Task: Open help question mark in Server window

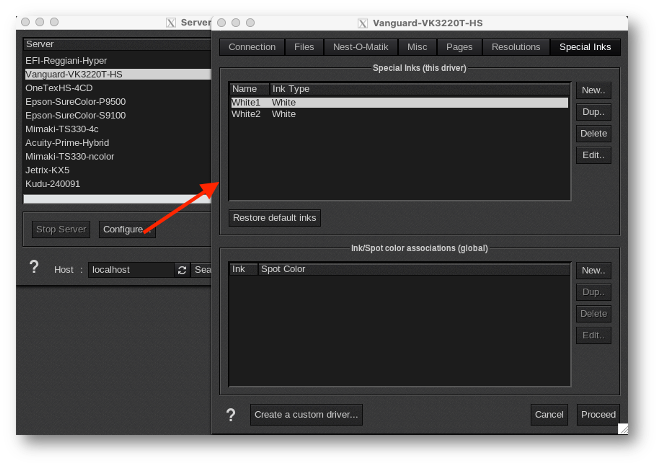Action: point(34,267)
